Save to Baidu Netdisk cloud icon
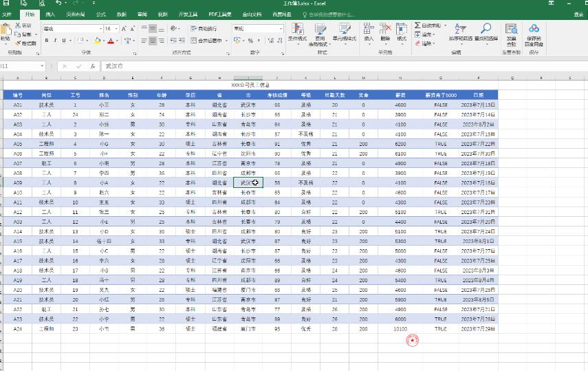 click(534, 34)
